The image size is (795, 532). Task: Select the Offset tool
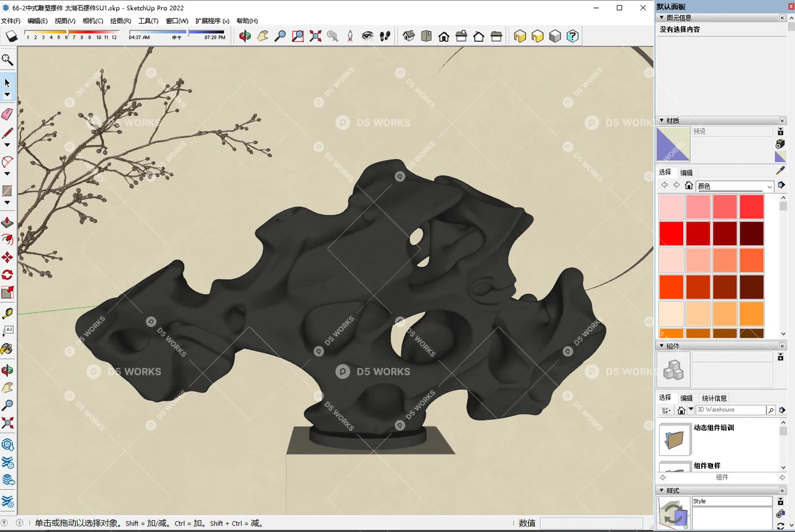(7, 240)
